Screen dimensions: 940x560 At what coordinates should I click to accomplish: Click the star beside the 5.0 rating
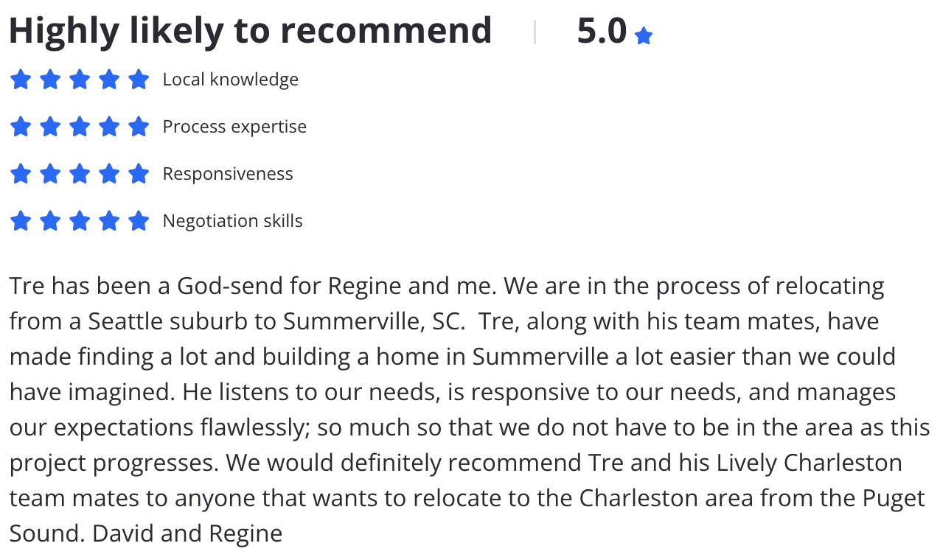tap(644, 35)
